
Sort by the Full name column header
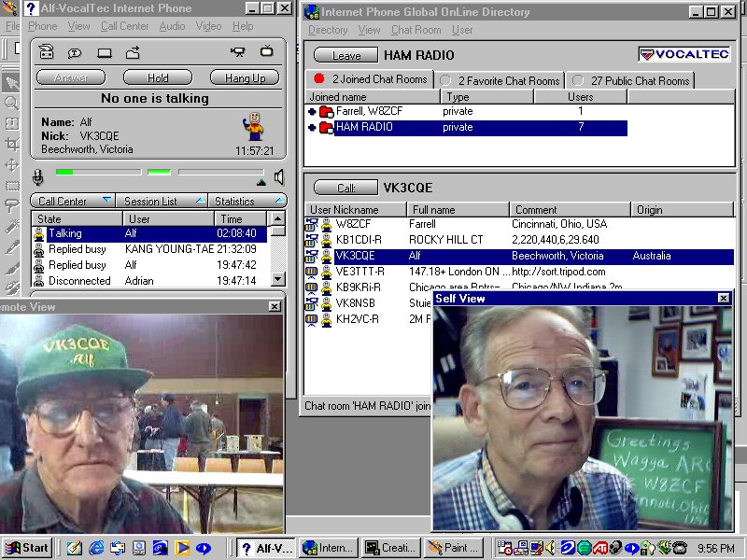(458, 209)
